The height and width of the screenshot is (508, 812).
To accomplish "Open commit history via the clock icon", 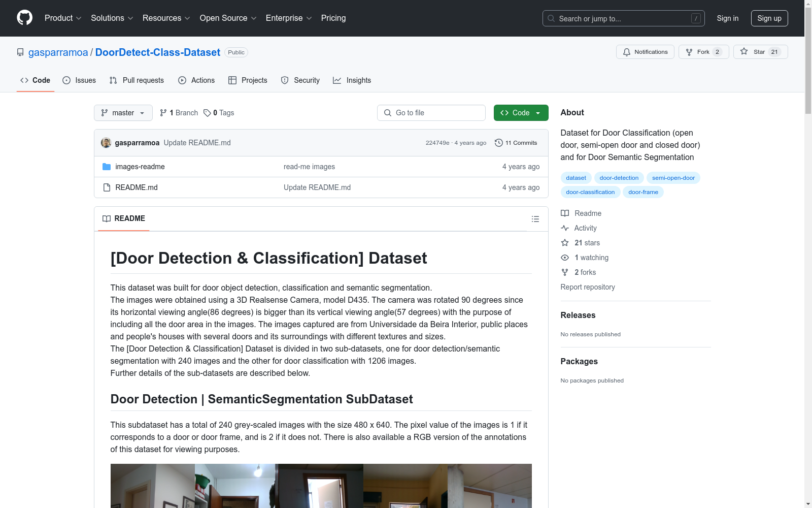I will 498,143.
